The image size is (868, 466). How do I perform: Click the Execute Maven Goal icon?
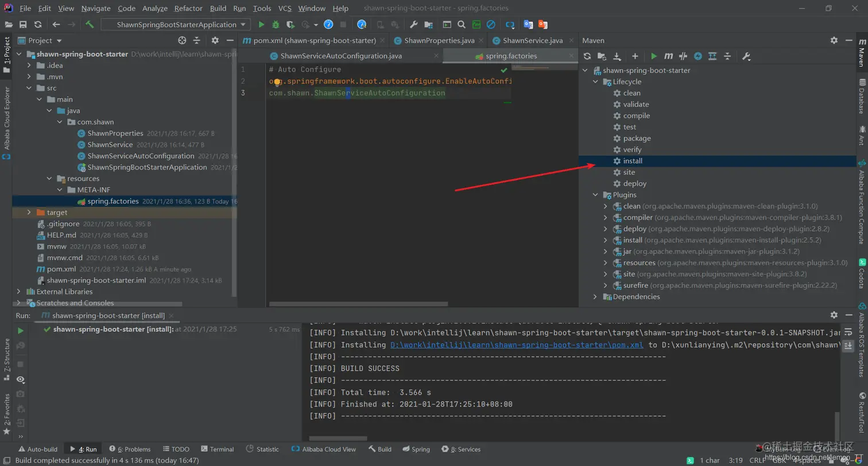pyautogui.click(x=668, y=56)
